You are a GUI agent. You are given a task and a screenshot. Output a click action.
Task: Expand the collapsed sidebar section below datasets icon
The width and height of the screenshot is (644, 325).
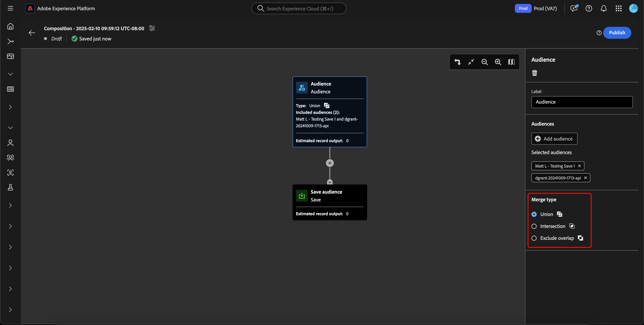click(10, 107)
